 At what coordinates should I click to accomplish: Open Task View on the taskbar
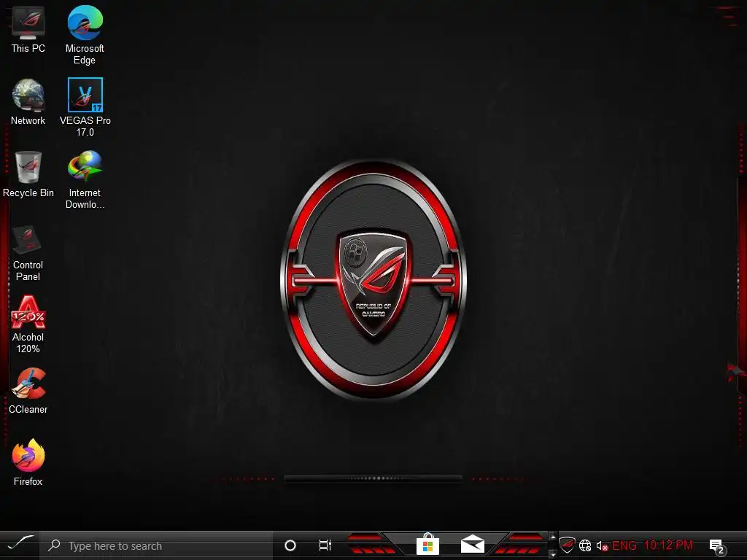coord(325,545)
